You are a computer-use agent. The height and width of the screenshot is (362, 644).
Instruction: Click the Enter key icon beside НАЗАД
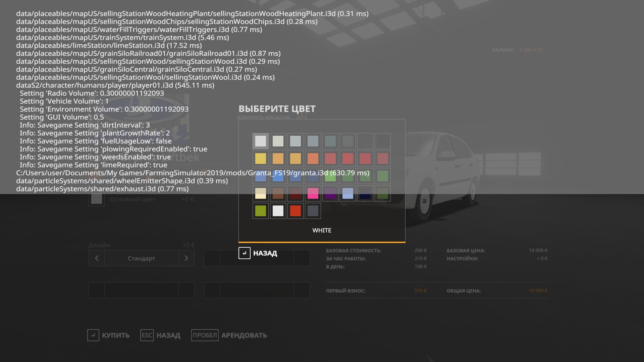pos(244,253)
